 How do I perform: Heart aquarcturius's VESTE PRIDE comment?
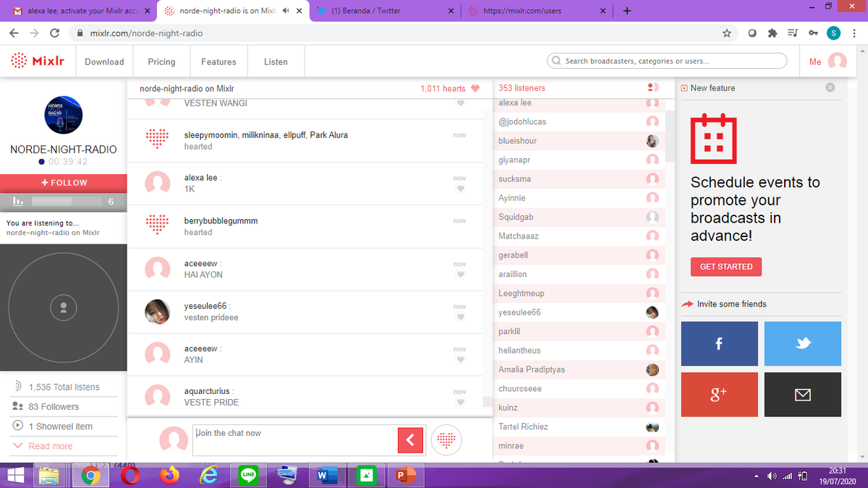click(460, 403)
